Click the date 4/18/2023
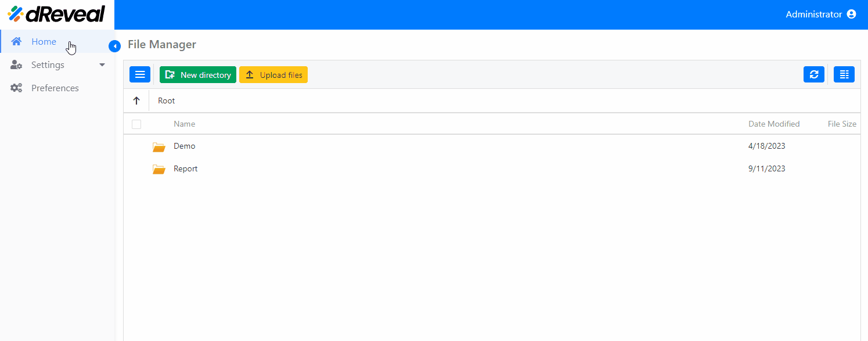This screenshot has height=341, width=868. 767,146
